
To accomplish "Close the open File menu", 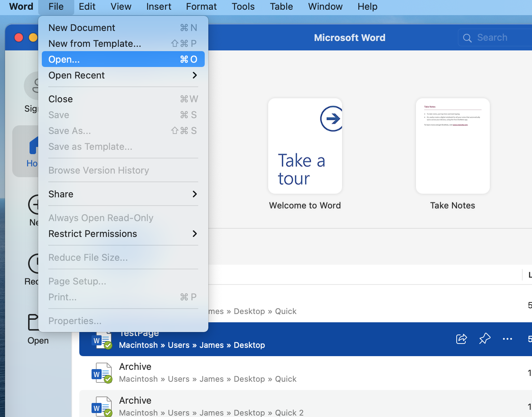I will (56, 6).
